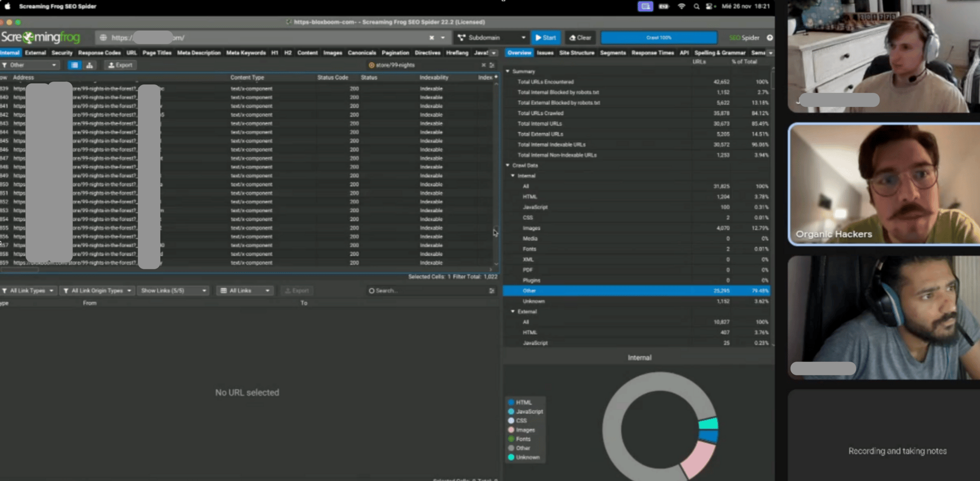Click the Crawl 100% progress bar
The width and height of the screenshot is (980, 481).
coord(658,38)
